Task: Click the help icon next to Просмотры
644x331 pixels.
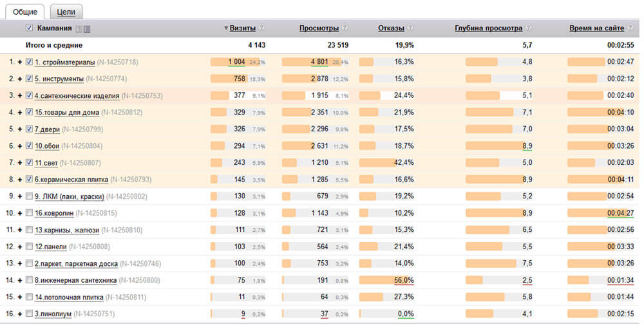Action: (x=345, y=28)
